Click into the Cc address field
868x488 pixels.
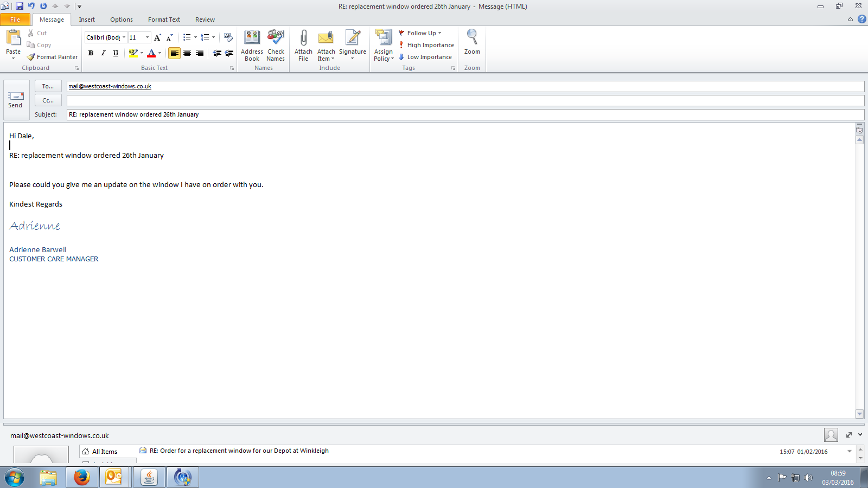[465, 100]
